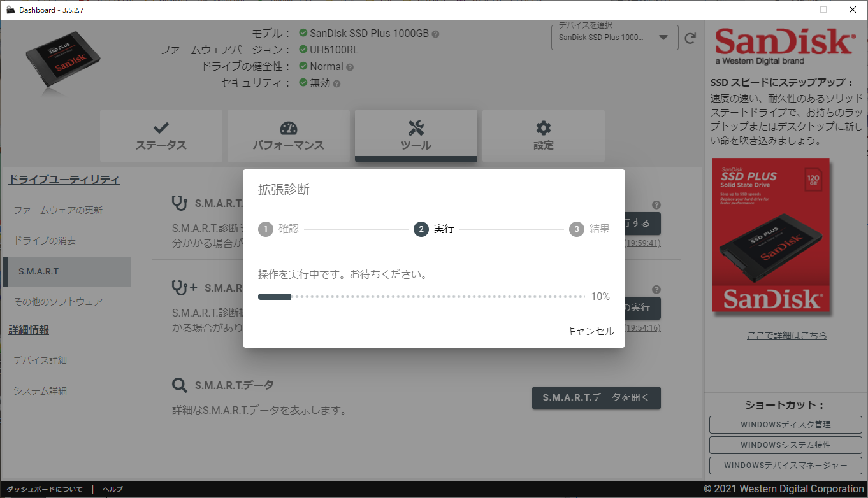Image resolution: width=868 pixels, height=498 pixels.
Task: Click the green check icon beside security
Action: pyautogui.click(x=303, y=82)
